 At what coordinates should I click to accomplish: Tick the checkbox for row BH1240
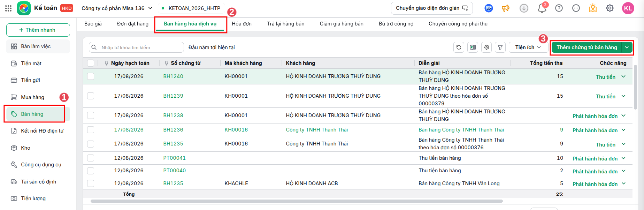(x=91, y=76)
